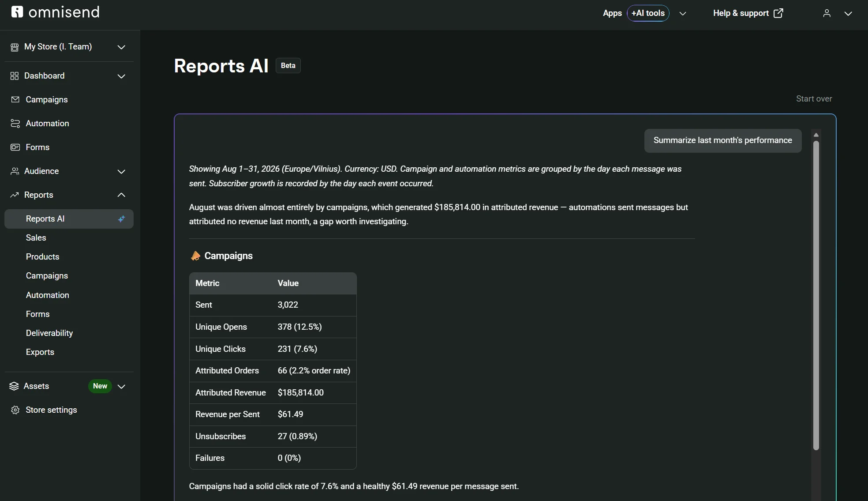Viewport: 868px width, 501px height.
Task: Click the Store settings gear icon
Action: (x=15, y=410)
